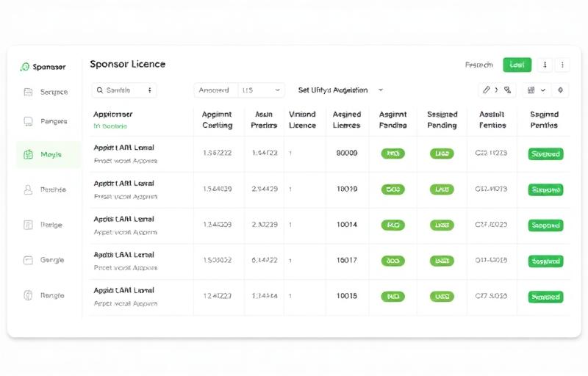Click Sesigned Pending pill in 10019 row
Screen dimensions: 588x376
(442, 189)
